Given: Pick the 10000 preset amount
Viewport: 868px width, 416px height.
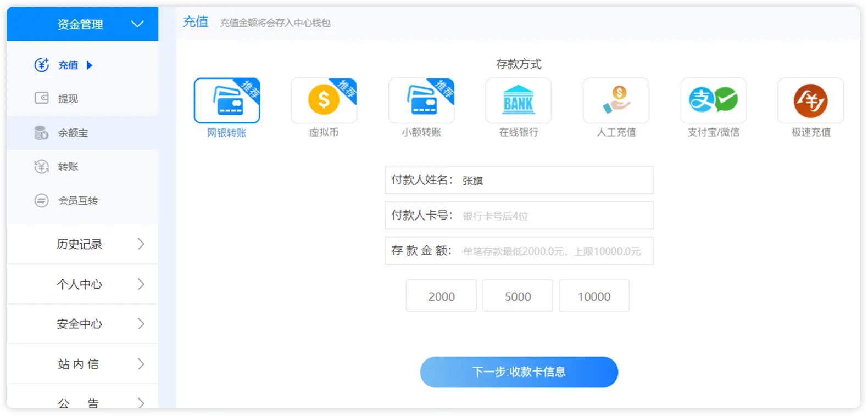Looking at the screenshot, I should 594,296.
